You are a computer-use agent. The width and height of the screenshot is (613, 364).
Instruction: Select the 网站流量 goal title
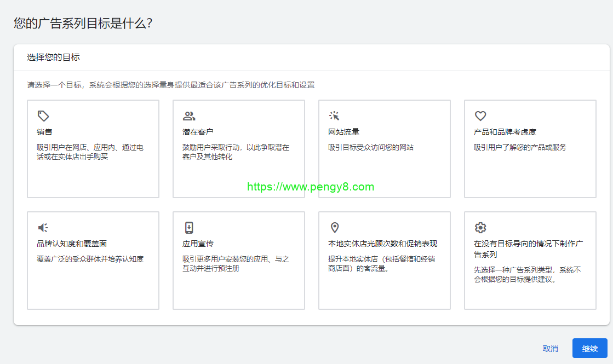pos(343,132)
